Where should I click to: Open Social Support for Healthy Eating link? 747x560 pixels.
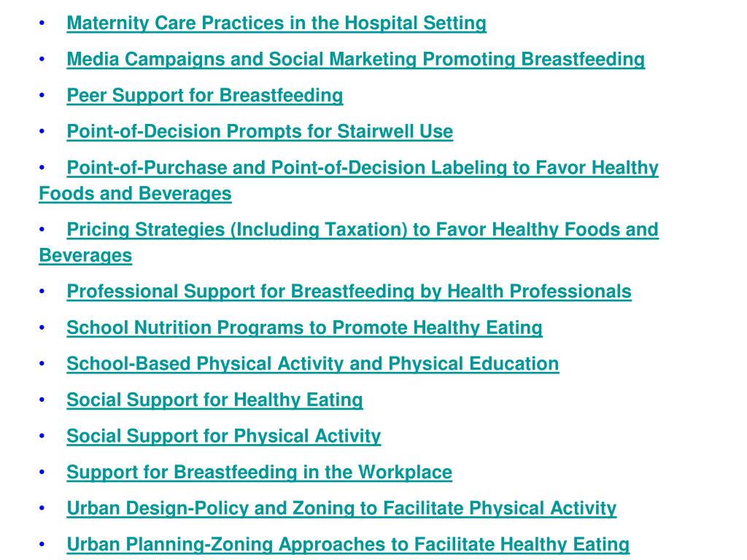[x=215, y=400]
